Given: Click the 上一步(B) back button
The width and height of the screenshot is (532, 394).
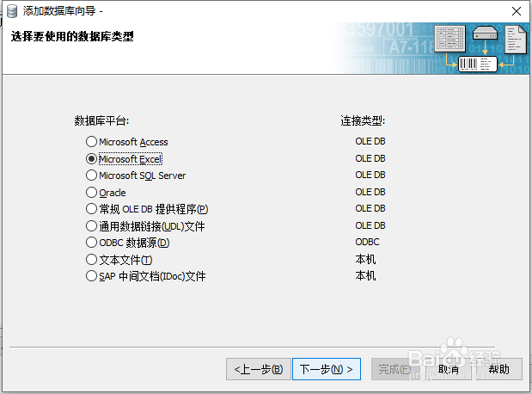Looking at the screenshot, I should (x=259, y=369).
